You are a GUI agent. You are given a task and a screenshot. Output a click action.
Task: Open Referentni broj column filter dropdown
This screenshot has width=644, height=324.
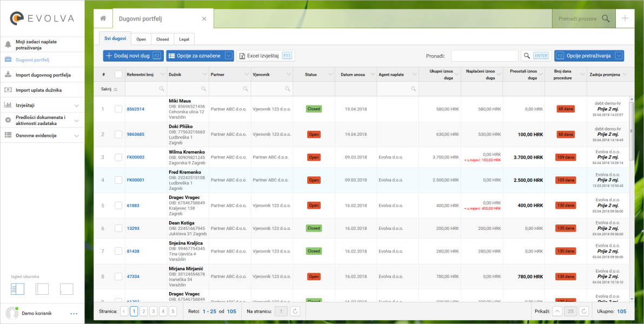coord(163,74)
